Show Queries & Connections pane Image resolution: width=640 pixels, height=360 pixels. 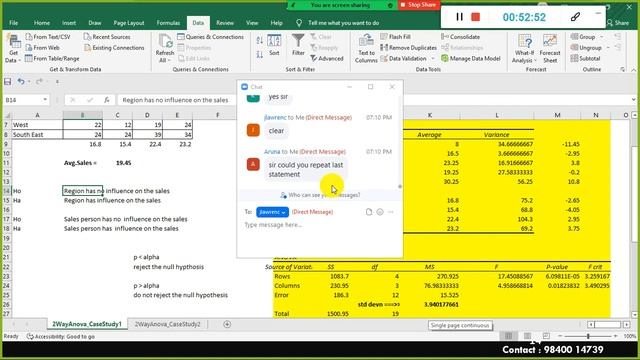pos(210,37)
